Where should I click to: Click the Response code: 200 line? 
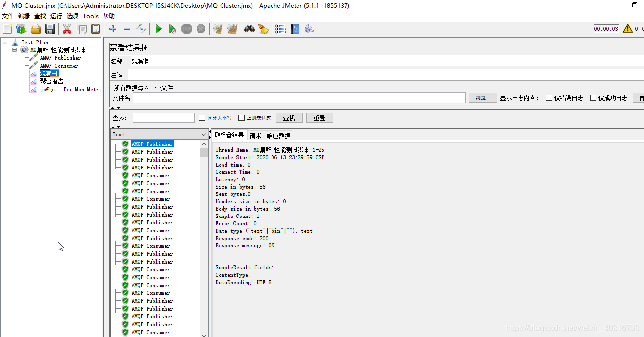pos(242,238)
